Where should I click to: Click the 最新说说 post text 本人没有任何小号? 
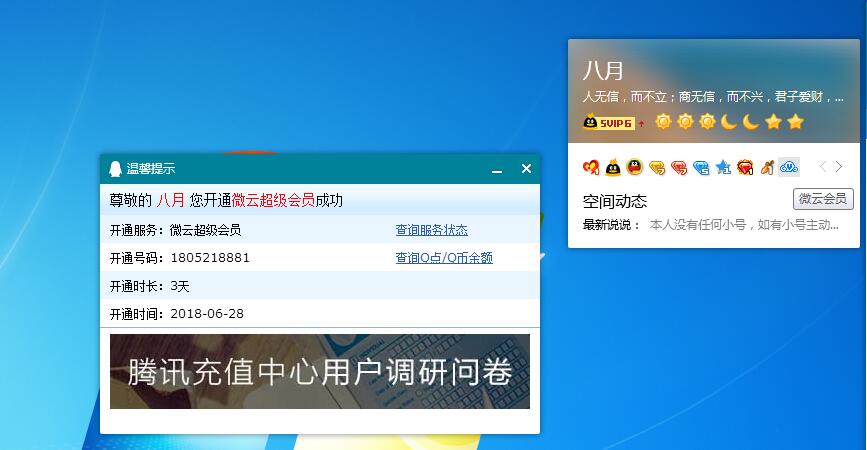pos(744,225)
